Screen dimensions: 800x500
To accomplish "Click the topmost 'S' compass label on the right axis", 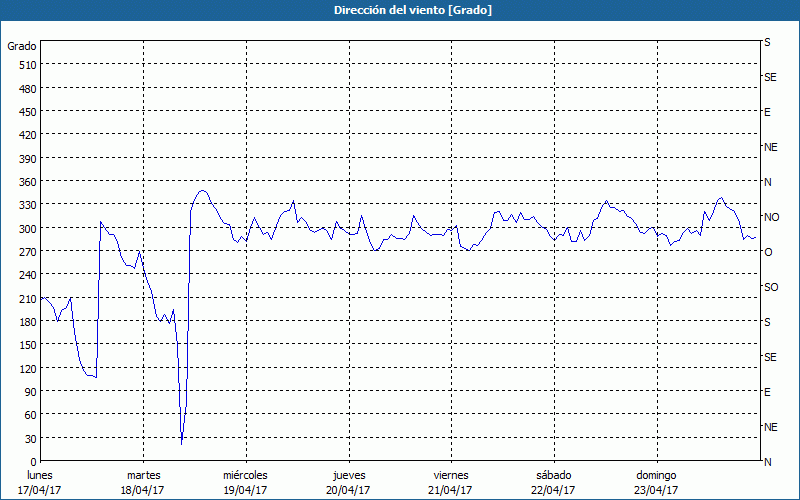I will (767, 42).
